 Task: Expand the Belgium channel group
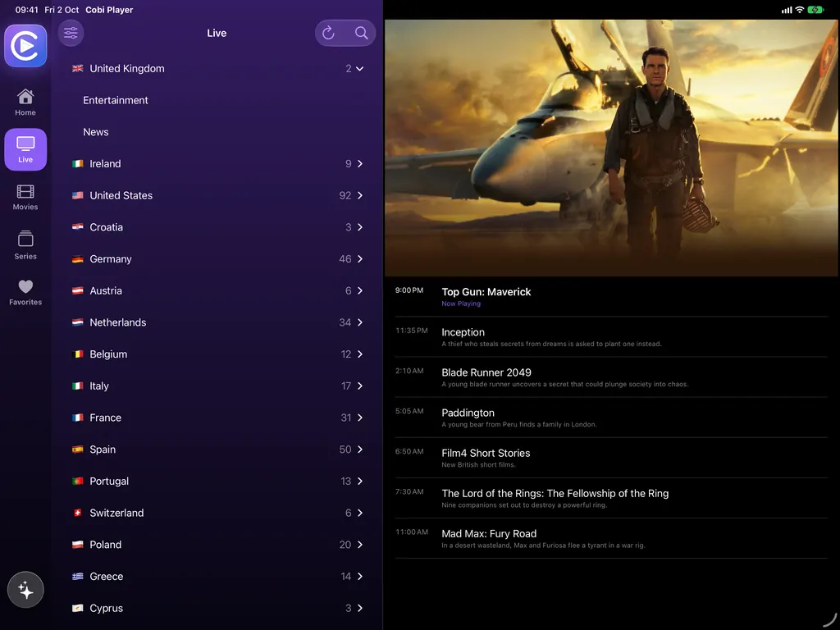pyautogui.click(x=217, y=354)
